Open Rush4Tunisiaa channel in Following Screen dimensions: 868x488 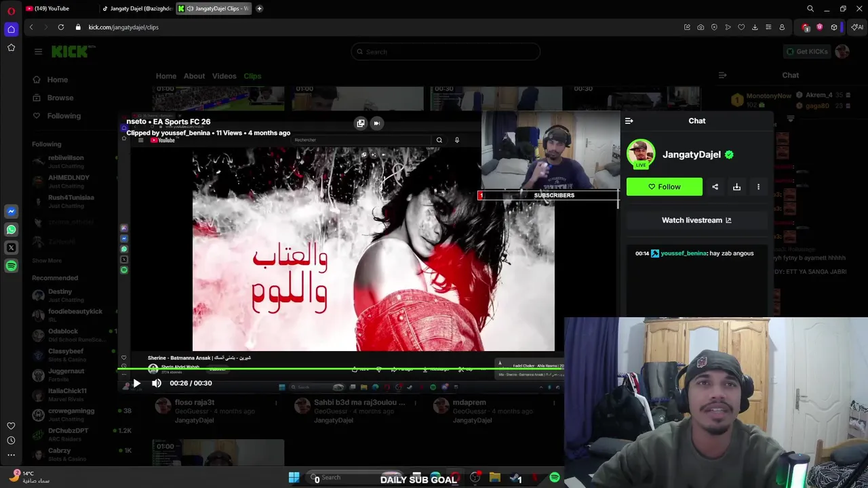tap(71, 201)
